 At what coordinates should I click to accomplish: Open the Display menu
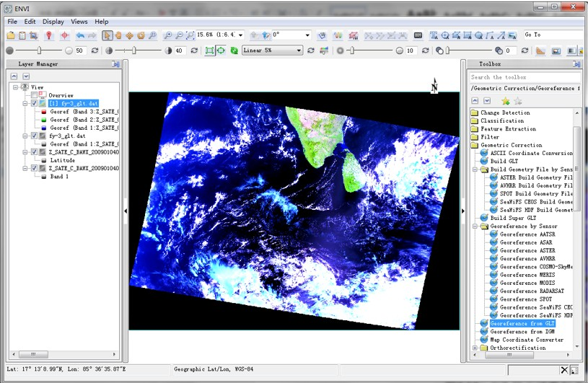(53, 22)
